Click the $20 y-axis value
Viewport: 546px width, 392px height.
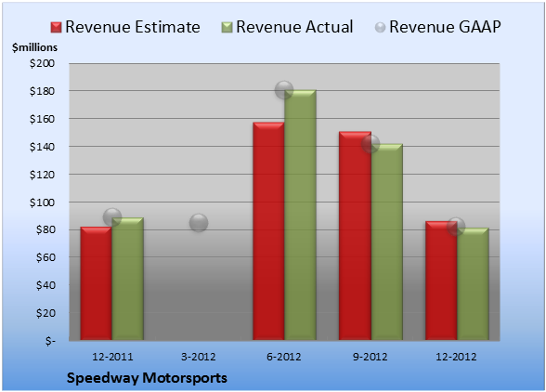click(x=45, y=313)
